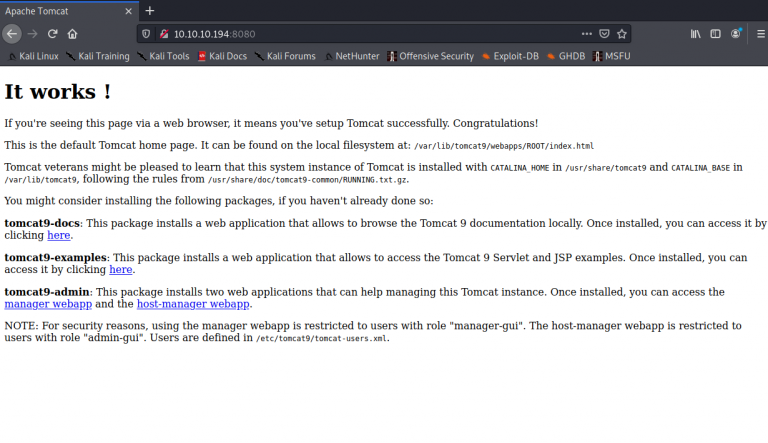768x443 pixels.
Task: Click the bold tomcat9-docs label
Action: 42,223
